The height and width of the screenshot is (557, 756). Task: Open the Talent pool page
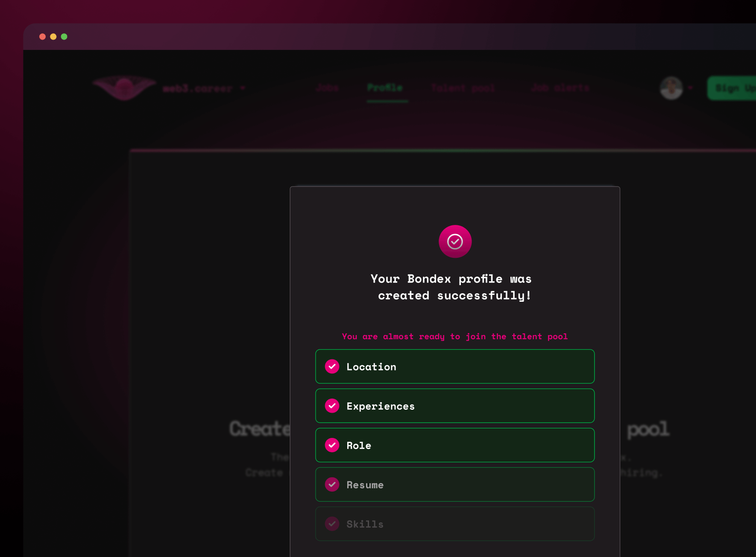point(463,88)
